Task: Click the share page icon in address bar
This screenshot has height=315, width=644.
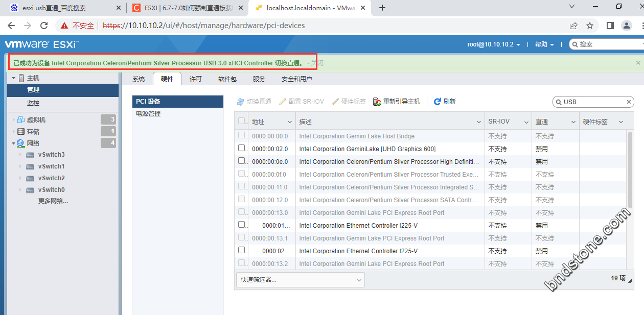Action: pos(573,26)
